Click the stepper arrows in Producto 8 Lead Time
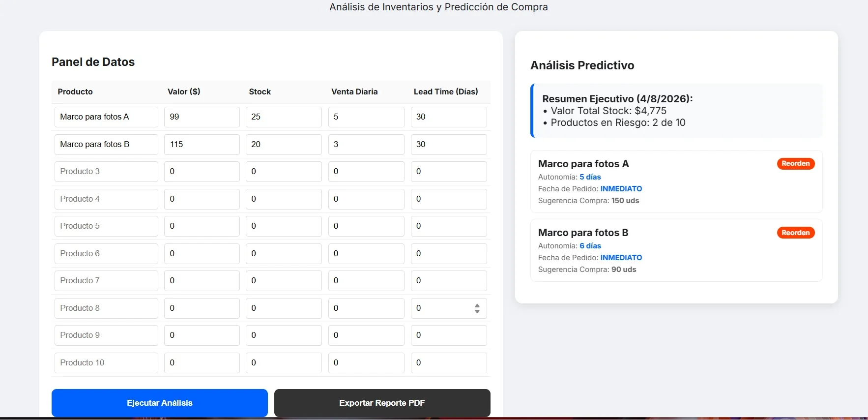868x420 pixels. 477,308
